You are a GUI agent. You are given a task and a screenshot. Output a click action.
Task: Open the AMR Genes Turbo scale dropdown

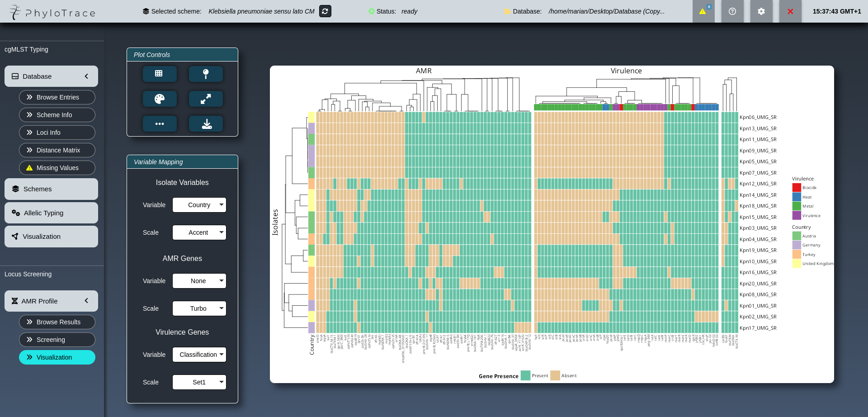tap(199, 308)
